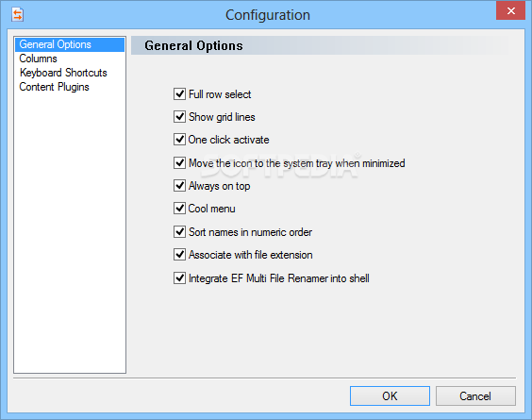This screenshot has width=532, height=420.
Task: Confirm settings with the OK button
Action: [x=390, y=395]
